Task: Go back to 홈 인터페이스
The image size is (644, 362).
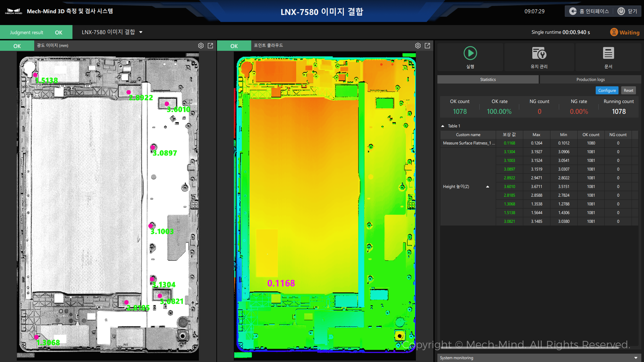Action: coord(589,11)
